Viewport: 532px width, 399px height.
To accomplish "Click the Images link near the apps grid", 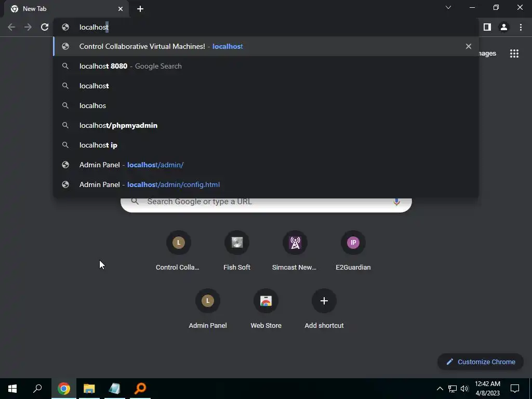I will tap(487, 54).
